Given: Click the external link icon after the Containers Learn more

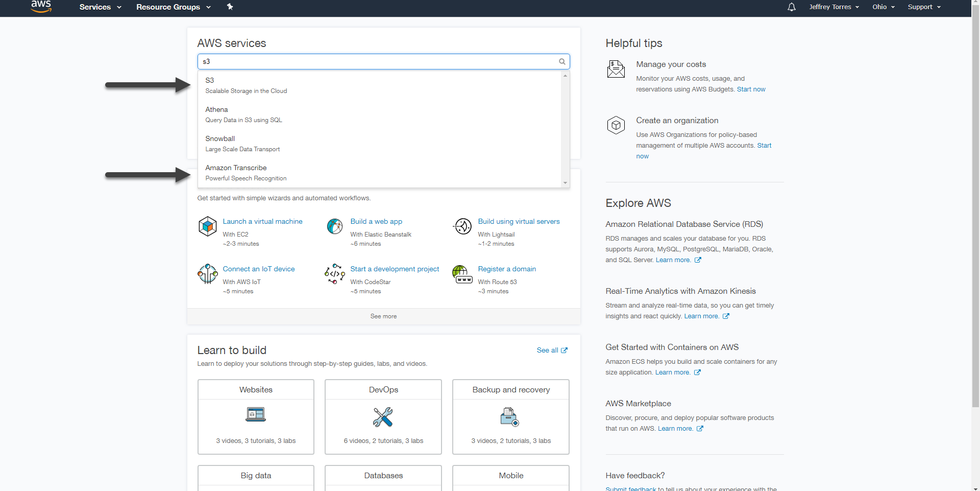Looking at the screenshot, I should pyautogui.click(x=697, y=372).
